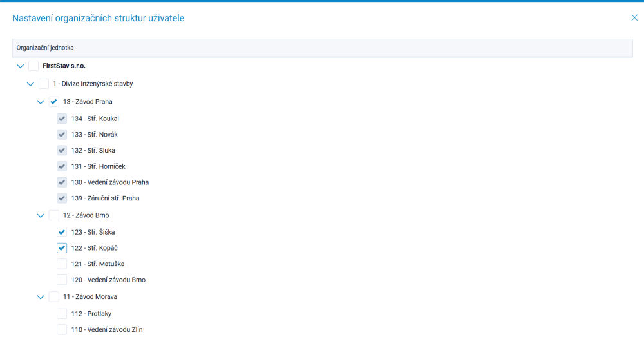Toggle the 130 - Vedení závodu Praha checkbox
This screenshot has width=644, height=337.
coord(62,182)
